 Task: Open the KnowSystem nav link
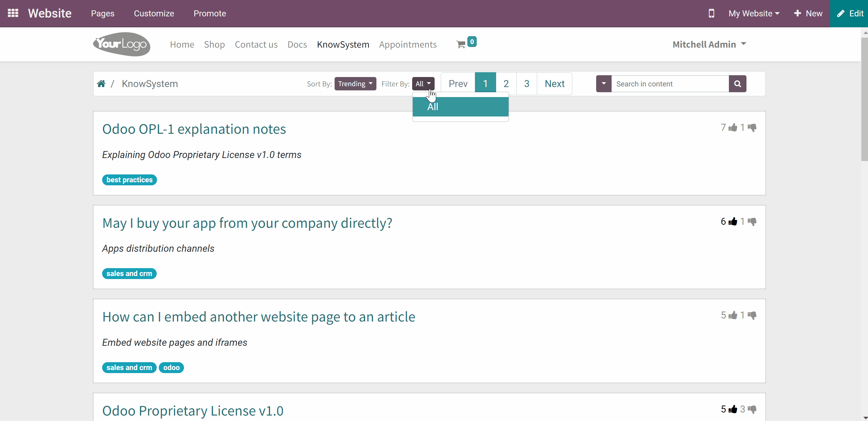coord(343,45)
